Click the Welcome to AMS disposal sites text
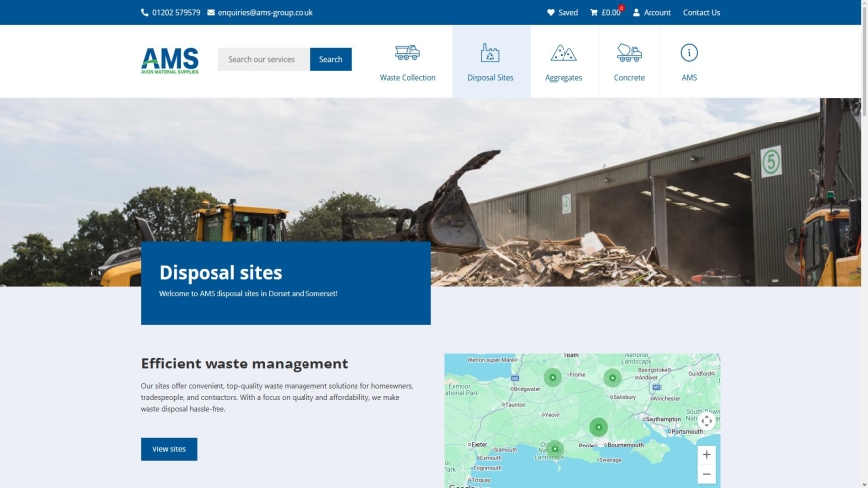The width and height of the screenshot is (868, 488). coord(248,293)
